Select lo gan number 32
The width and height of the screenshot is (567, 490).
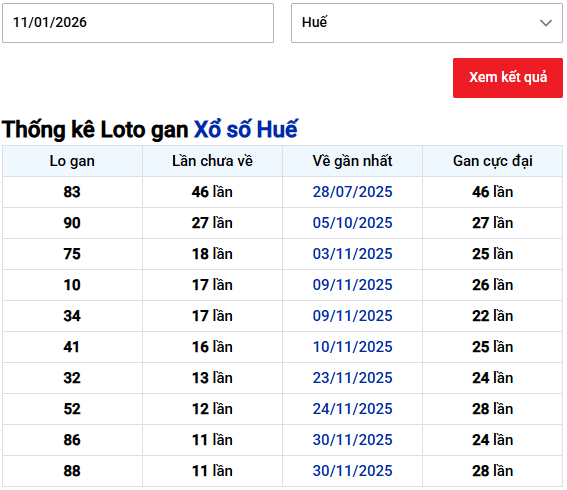pos(72,378)
